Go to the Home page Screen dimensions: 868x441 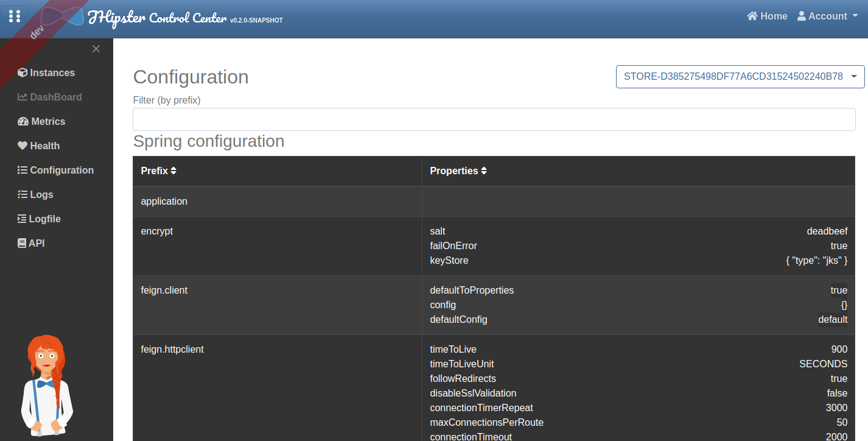point(767,16)
